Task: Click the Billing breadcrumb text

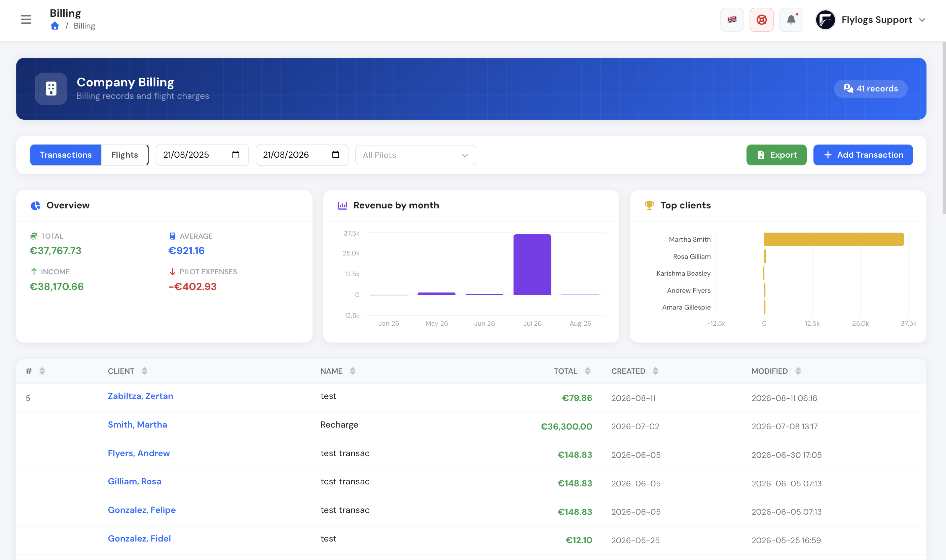Action: [x=84, y=26]
